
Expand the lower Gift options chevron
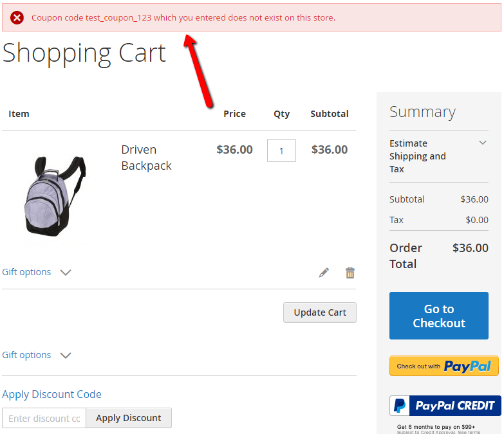[66, 356]
